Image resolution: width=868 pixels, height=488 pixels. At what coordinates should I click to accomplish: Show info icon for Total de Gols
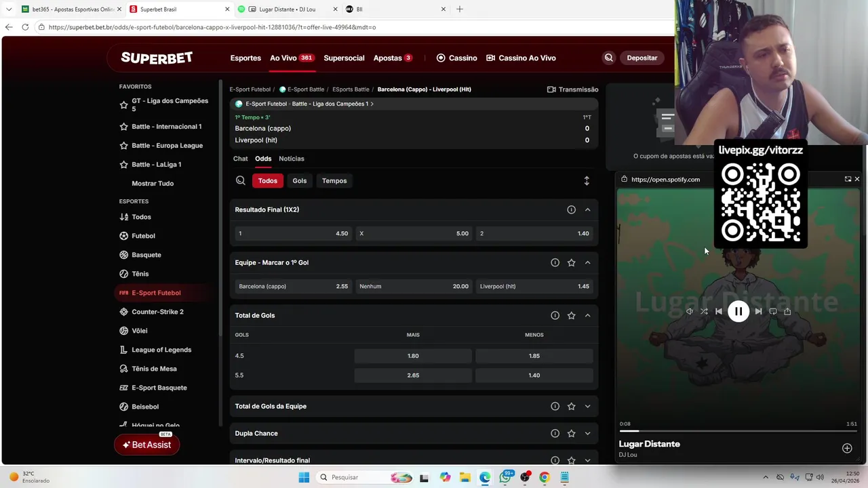coord(555,315)
